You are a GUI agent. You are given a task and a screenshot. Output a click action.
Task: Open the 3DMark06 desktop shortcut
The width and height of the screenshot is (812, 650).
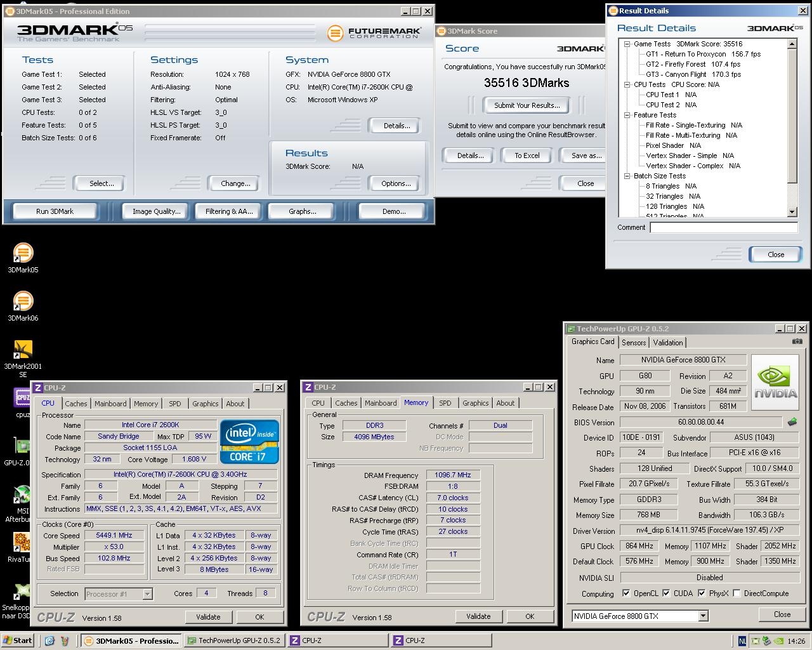click(23, 302)
